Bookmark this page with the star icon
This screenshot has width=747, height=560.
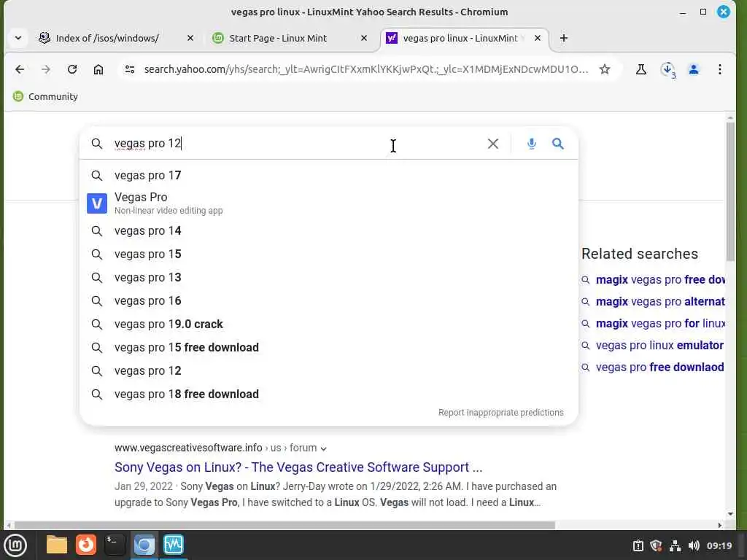click(605, 69)
